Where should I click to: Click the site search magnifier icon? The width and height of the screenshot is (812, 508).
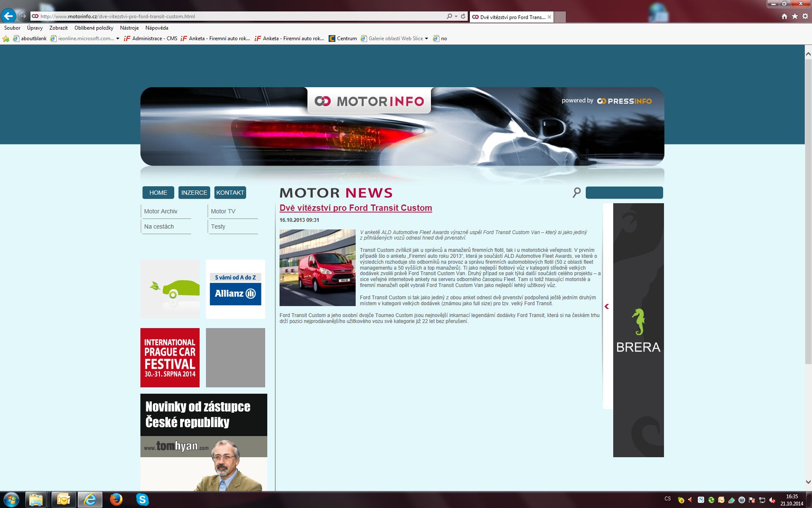576,193
